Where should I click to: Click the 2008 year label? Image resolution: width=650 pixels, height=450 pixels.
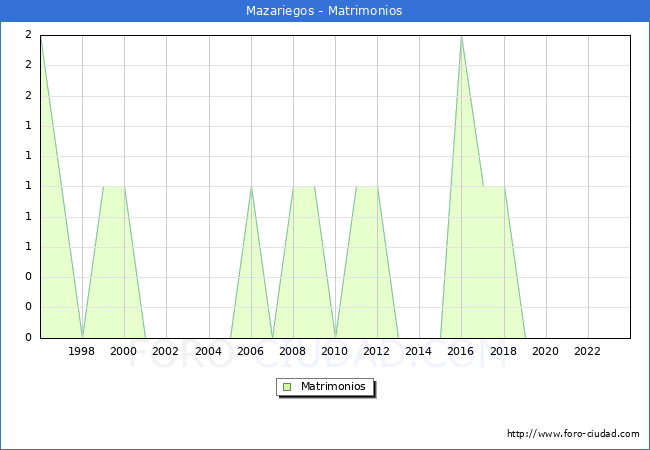293,351
